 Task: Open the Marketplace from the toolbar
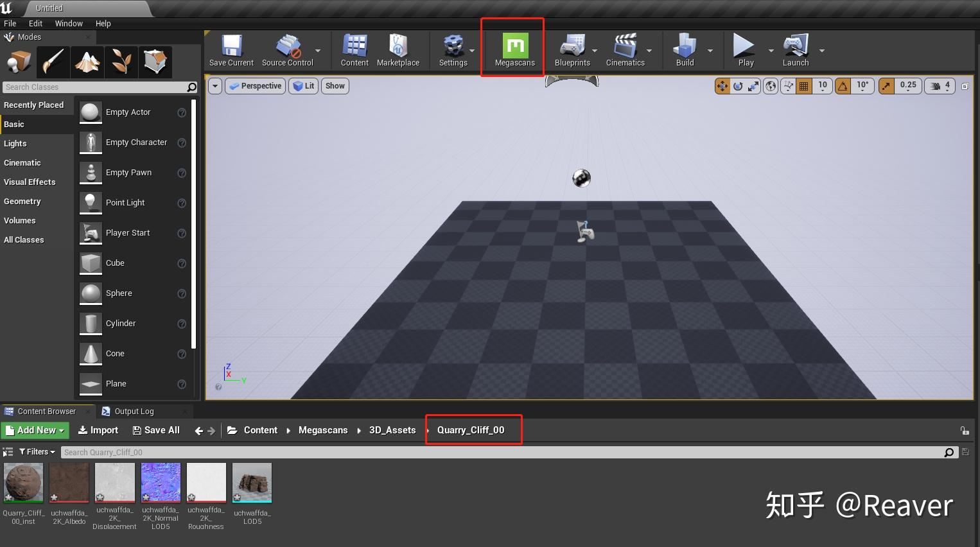398,50
